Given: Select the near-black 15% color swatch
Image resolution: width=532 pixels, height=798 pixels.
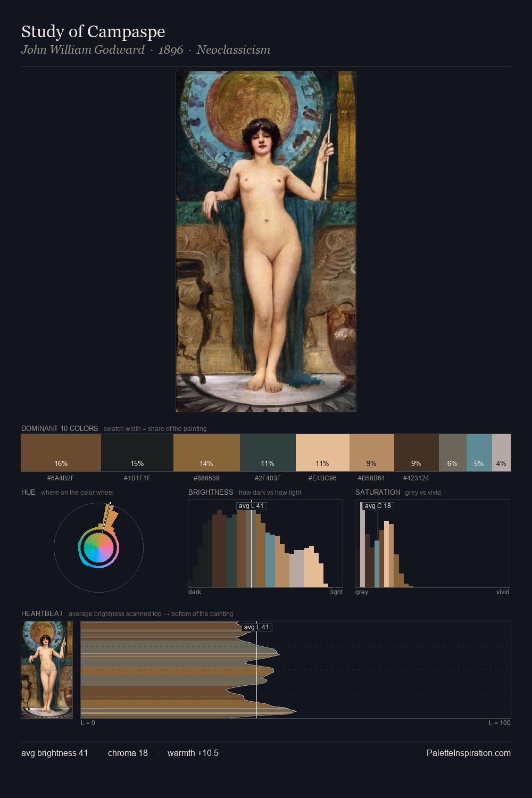Looking at the screenshot, I should coord(137,453).
